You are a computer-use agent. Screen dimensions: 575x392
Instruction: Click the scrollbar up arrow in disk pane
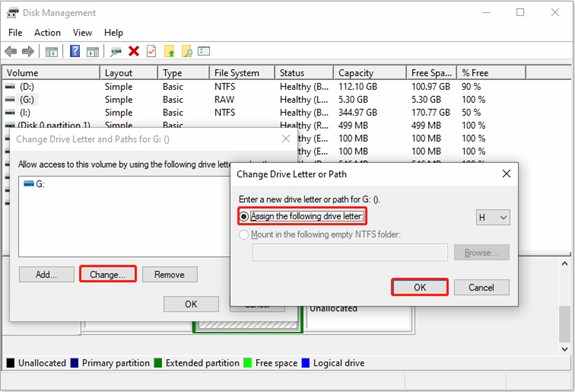point(565,263)
